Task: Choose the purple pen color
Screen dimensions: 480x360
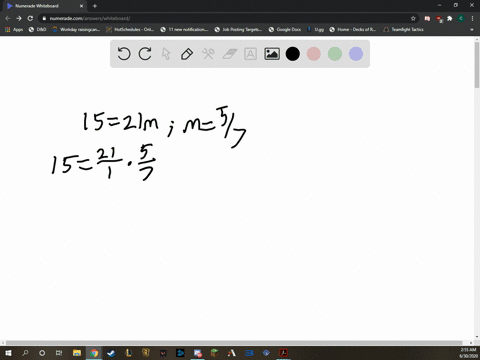Action: [x=356, y=54]
